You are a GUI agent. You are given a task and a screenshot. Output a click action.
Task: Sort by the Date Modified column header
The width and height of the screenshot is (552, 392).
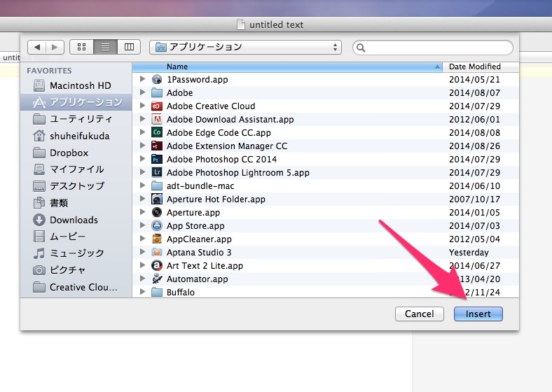tap(481, 67)
